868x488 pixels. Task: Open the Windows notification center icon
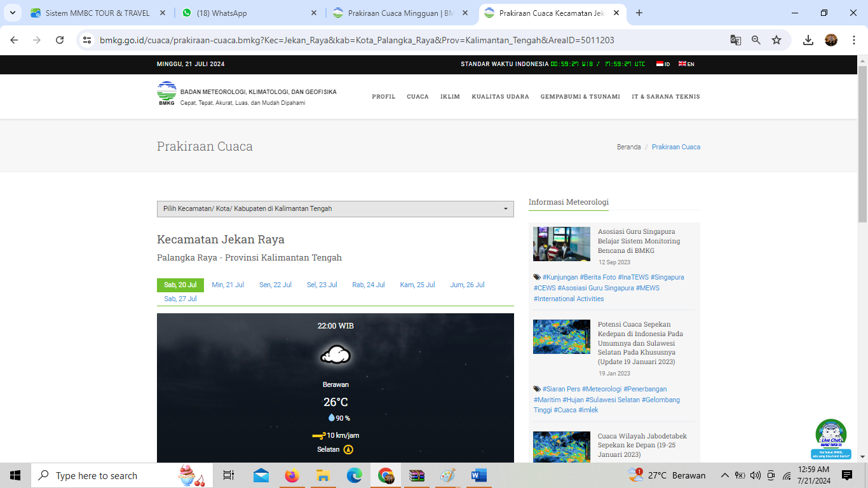(x=847, y=475)
